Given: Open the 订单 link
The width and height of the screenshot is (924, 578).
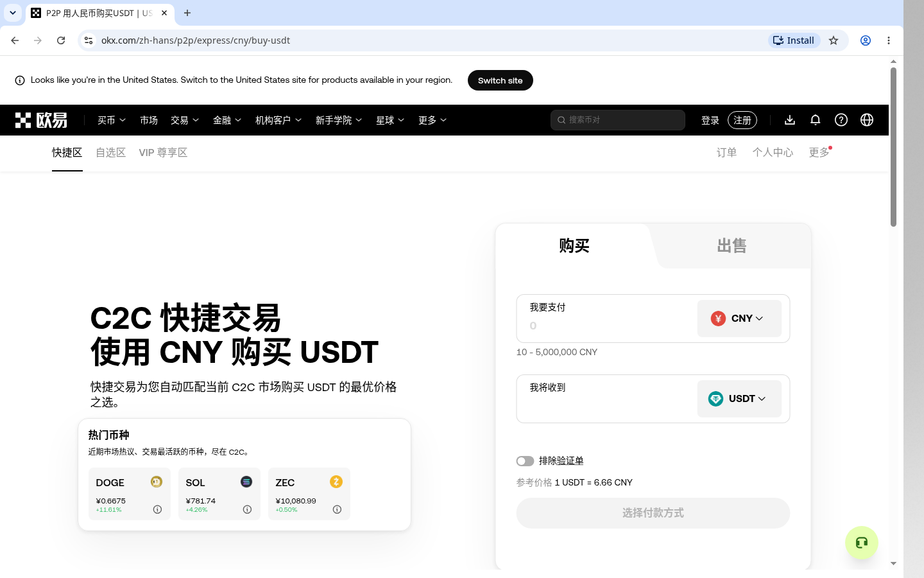Looking at the screenshot, I should click(726, 153).
